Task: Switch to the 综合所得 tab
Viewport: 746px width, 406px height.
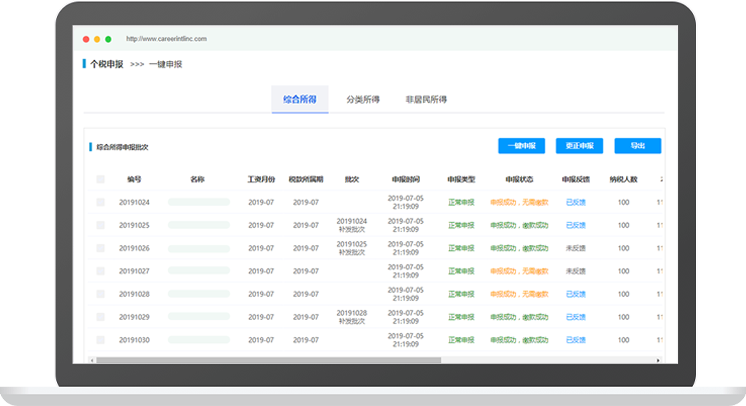Action: pyautogui.click(x=300, y=100)
